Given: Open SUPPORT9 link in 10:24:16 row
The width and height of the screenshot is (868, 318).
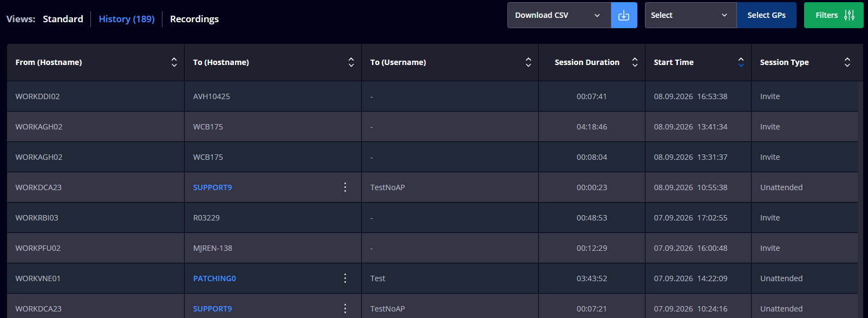Looking at the screenshot, I should click(x=212, y=309).
